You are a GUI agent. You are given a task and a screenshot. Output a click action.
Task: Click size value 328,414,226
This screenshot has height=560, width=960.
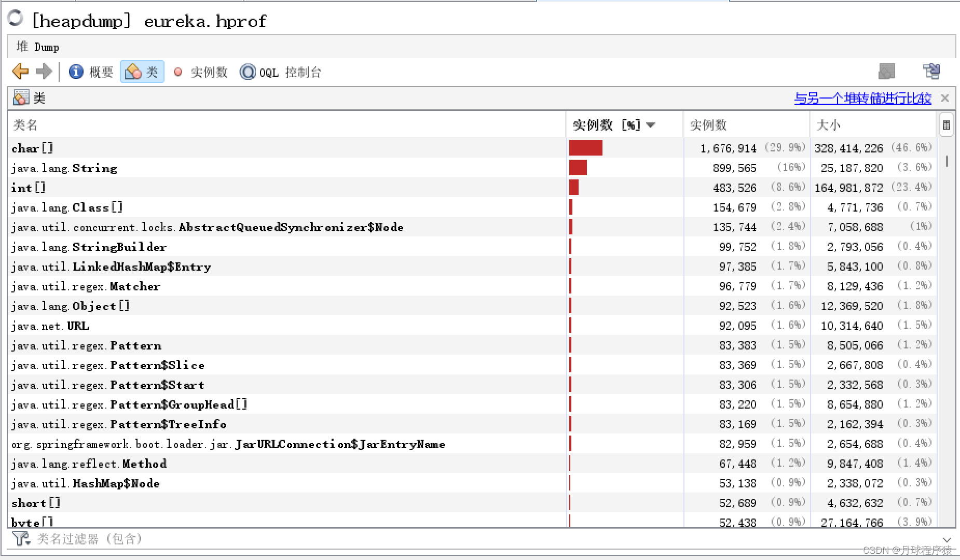pyautogui.click(x=848, y=148)
